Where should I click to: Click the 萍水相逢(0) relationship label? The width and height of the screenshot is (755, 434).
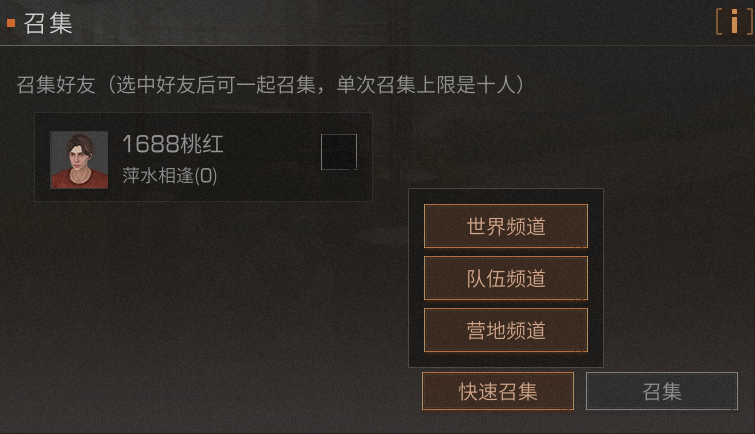coord(169,175)
